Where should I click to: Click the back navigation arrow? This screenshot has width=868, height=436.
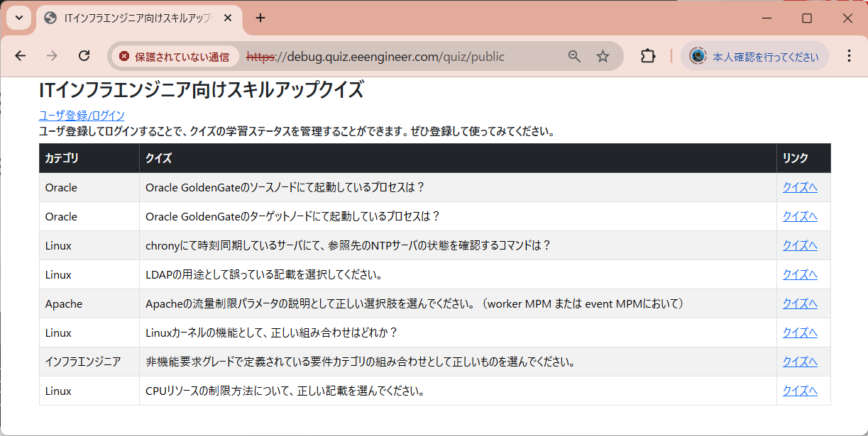tap(21, 55)
